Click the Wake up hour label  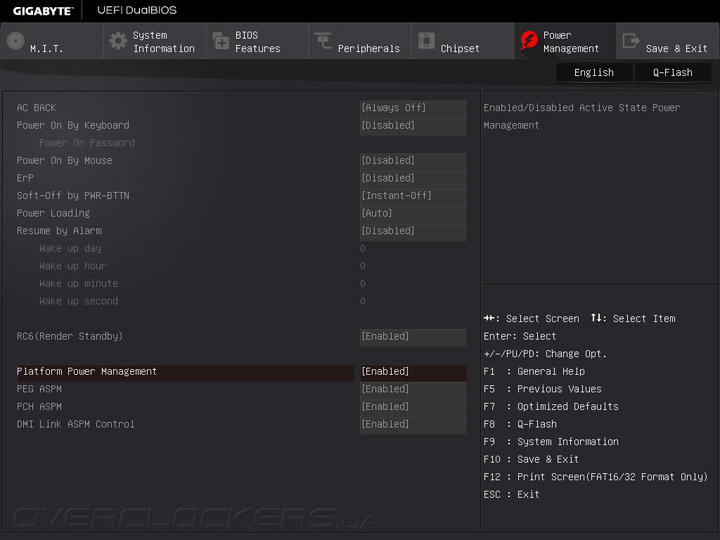(73, 266)
